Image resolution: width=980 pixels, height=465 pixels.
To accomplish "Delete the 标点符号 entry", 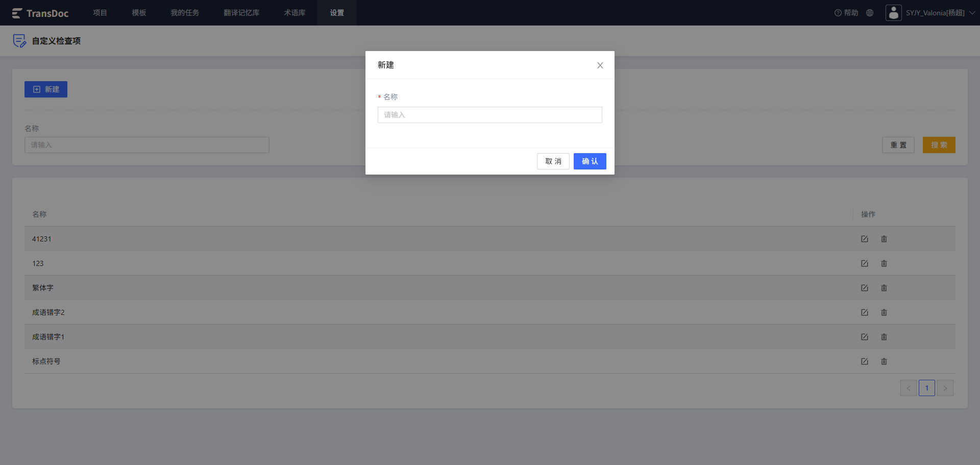I will coord(884,361).
